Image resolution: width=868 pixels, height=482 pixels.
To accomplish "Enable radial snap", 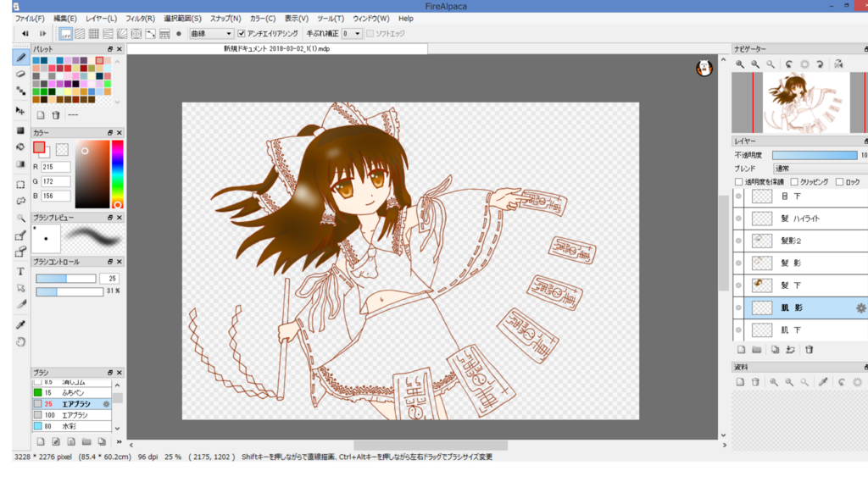I will (x=122, y=34).
